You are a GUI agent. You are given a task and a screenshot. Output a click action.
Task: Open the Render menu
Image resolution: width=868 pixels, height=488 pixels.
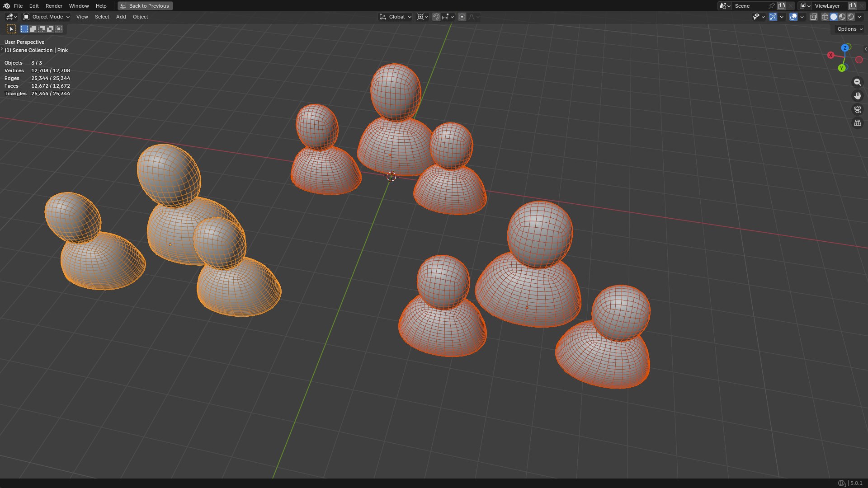tap(54, 6)
